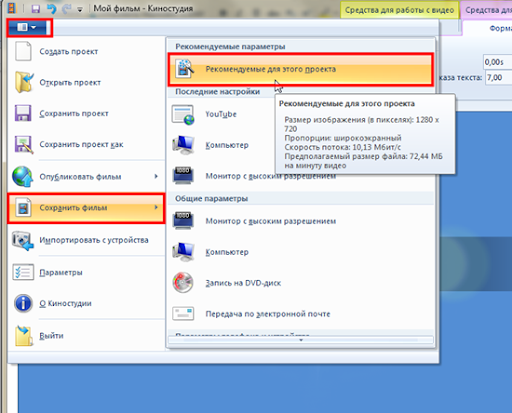This screenshot has width=512, height=413.
Task: Click YouTube icon under Последние настройки
Action: click(x=183, y=115)
